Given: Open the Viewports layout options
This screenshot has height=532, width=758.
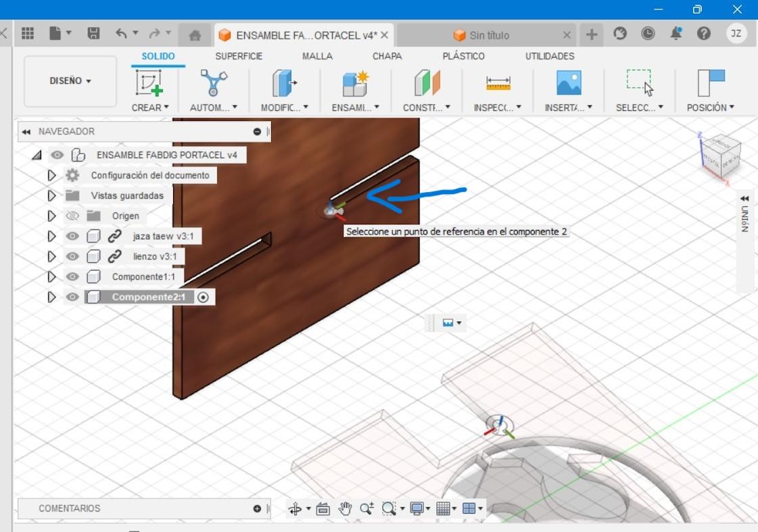Looking at the screenshot, I should 469,508.
